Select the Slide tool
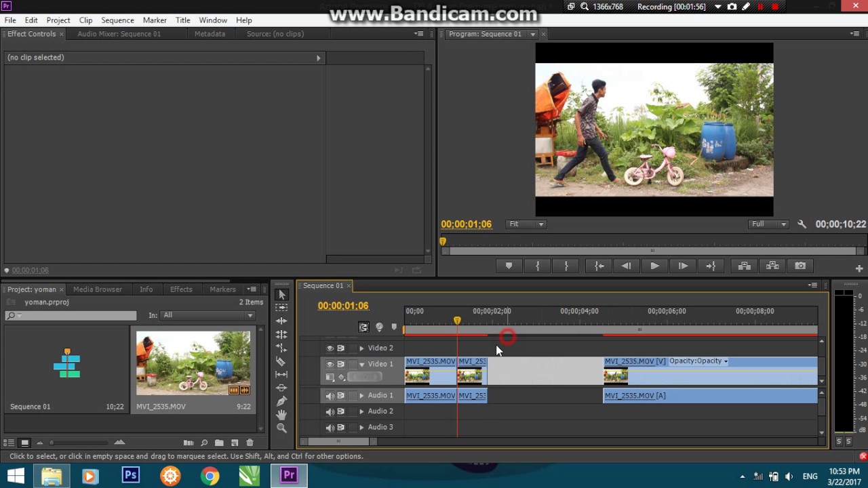 point(281,388)
